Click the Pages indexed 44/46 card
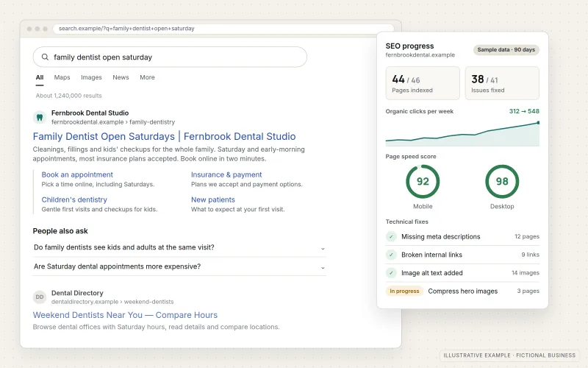Image resolution: width=588 pixels, height=368 pixels. click(423, 83)
